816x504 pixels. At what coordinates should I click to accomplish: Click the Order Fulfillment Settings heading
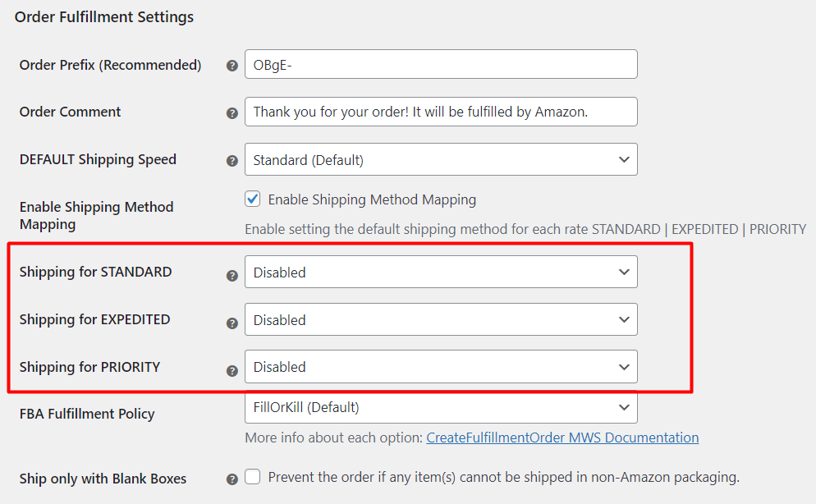click(104, 17)
